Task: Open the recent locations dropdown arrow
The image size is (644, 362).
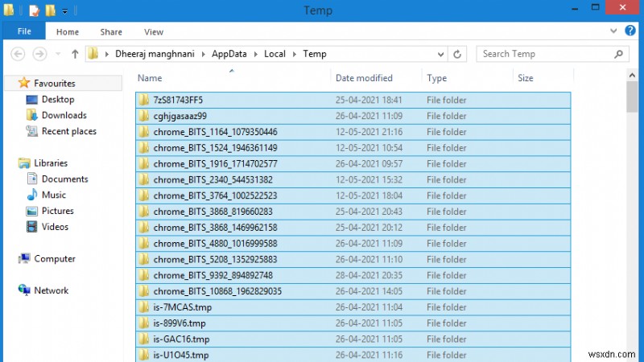Action: click(x=58, y=54)
